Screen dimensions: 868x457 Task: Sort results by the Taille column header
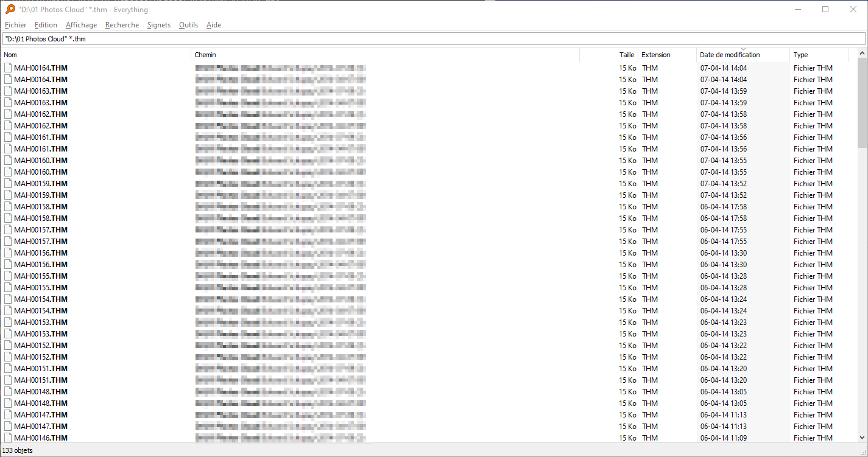coord(626,55)
